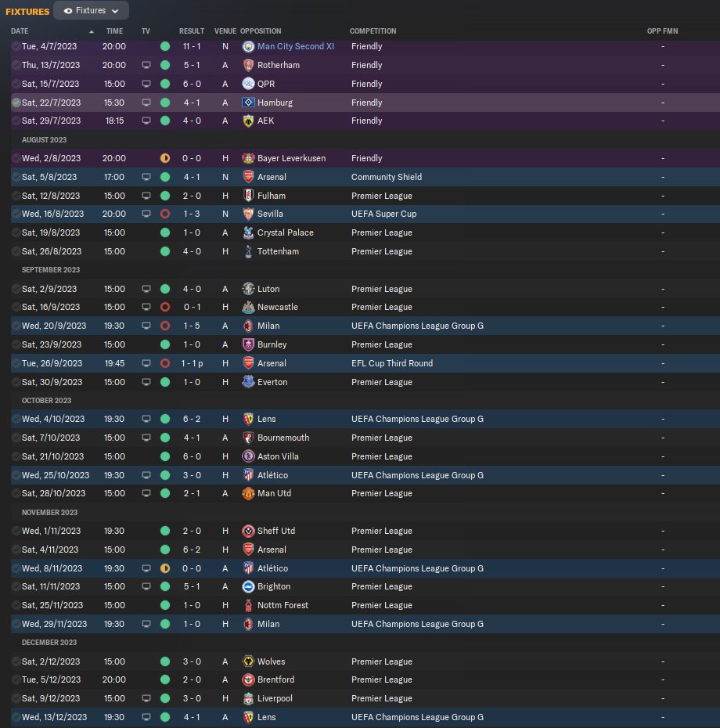The height and width of the screenshot is (728, 720).
Task: Click the Sevilla club badge
Action: click(248, 214)
